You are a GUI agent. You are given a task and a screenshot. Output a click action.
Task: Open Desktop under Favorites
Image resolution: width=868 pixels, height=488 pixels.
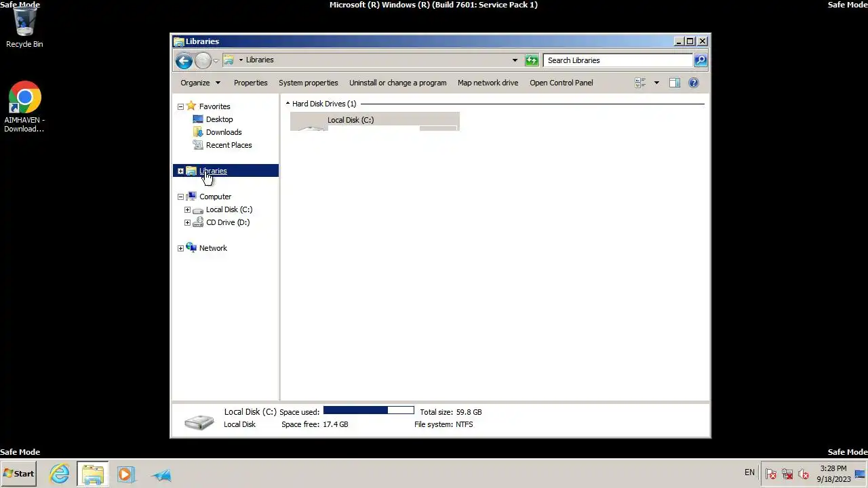(220, 119)
